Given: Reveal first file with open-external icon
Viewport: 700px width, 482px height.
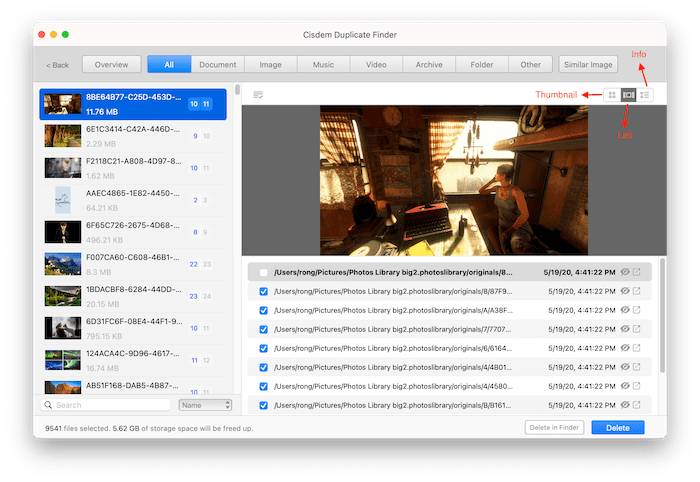Looking at the screenshot, I should 637,272.
